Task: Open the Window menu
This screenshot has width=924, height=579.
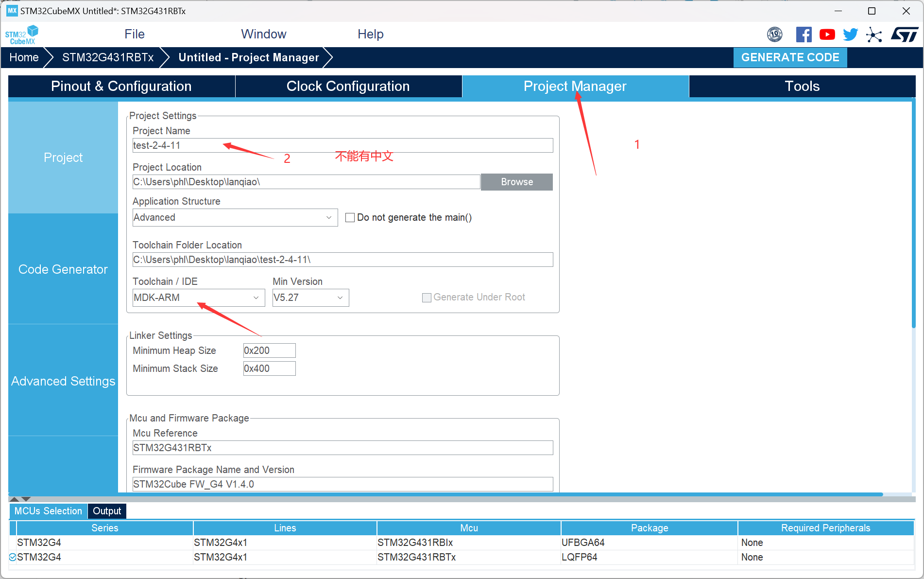Action: [264, 34]
